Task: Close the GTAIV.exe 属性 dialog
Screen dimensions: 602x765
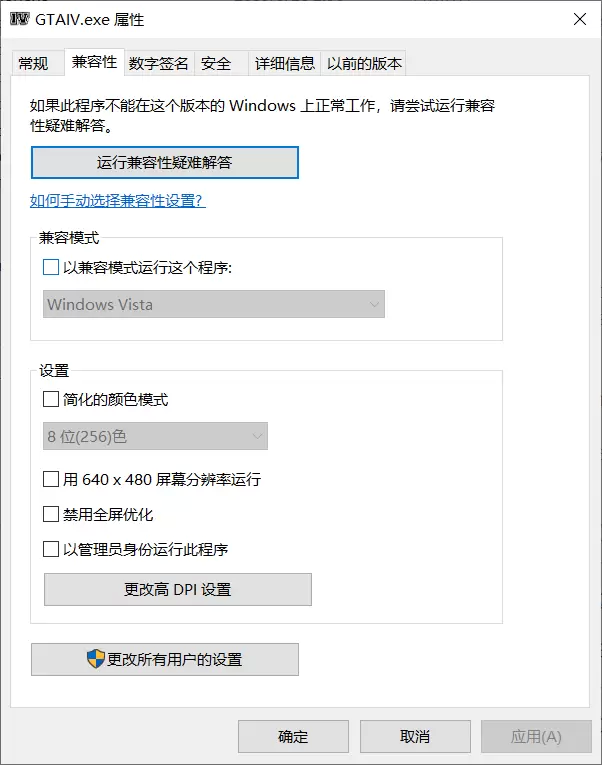Action: [x=580, y=19]
